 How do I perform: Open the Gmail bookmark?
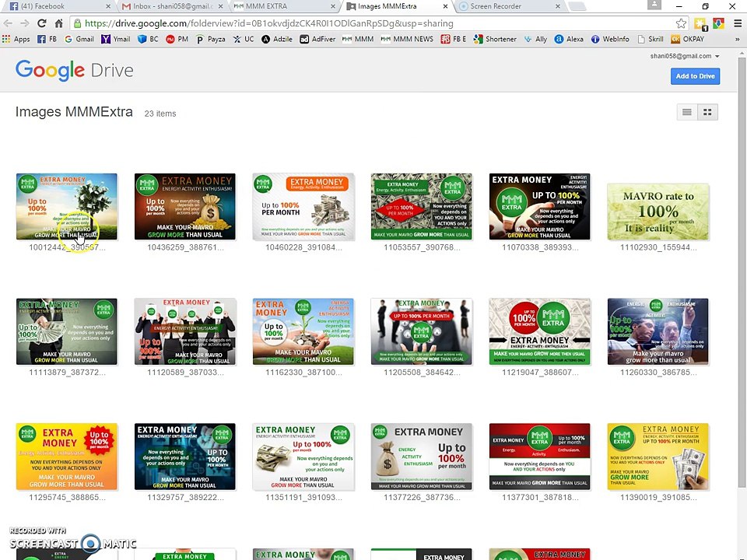[x=79, y=39]
